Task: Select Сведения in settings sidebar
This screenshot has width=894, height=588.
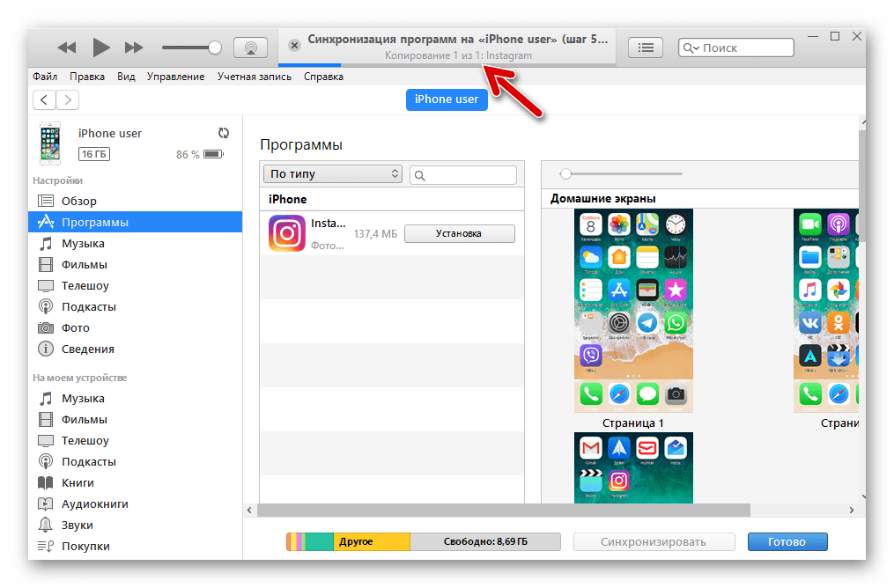Action: click(x=135, y=349)
